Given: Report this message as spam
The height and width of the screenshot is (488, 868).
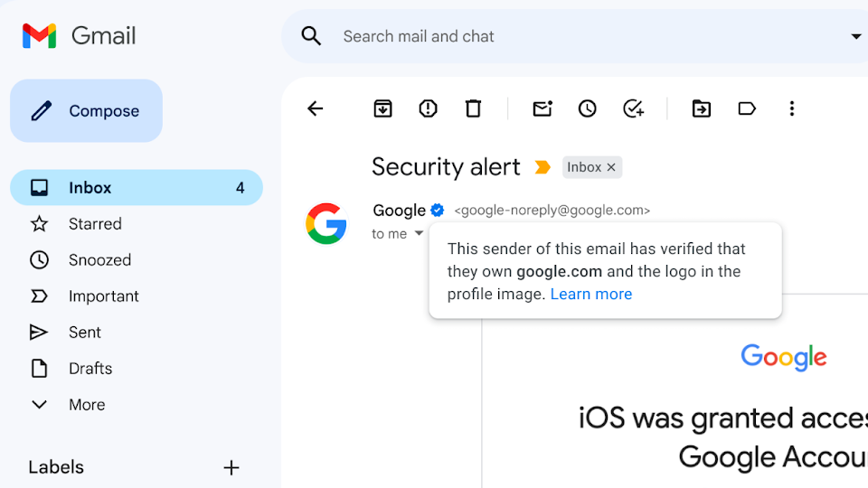Looking at the screenshot, I should pos(428,108).
